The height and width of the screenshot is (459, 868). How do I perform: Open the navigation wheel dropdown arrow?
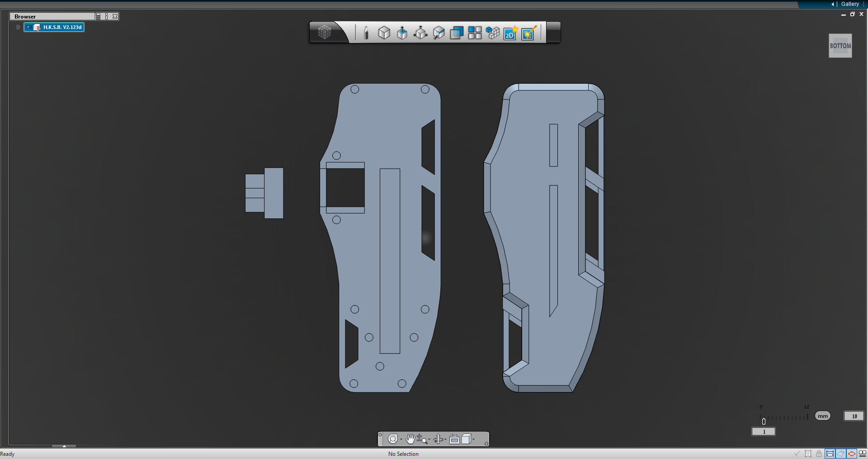(x=401, y=440)
